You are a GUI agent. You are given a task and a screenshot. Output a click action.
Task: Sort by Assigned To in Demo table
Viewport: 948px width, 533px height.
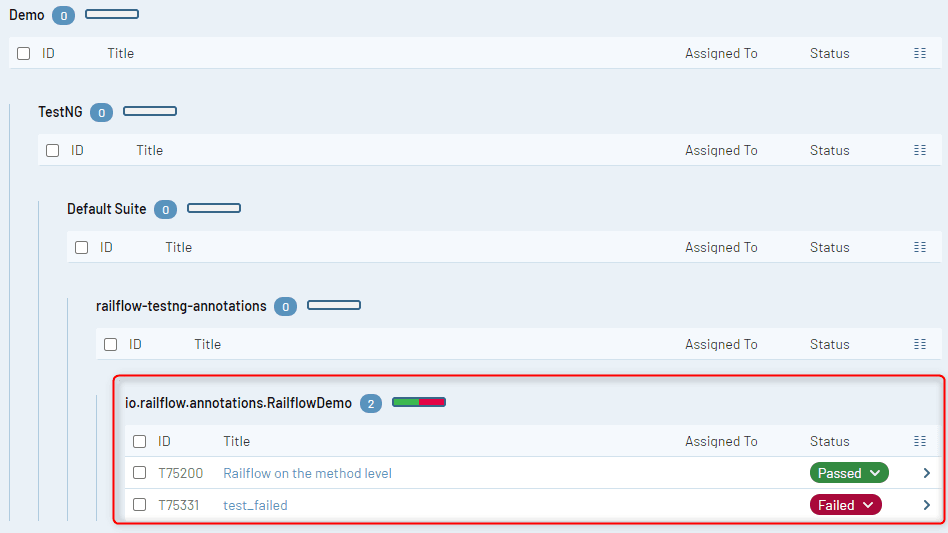pos(721,53)
